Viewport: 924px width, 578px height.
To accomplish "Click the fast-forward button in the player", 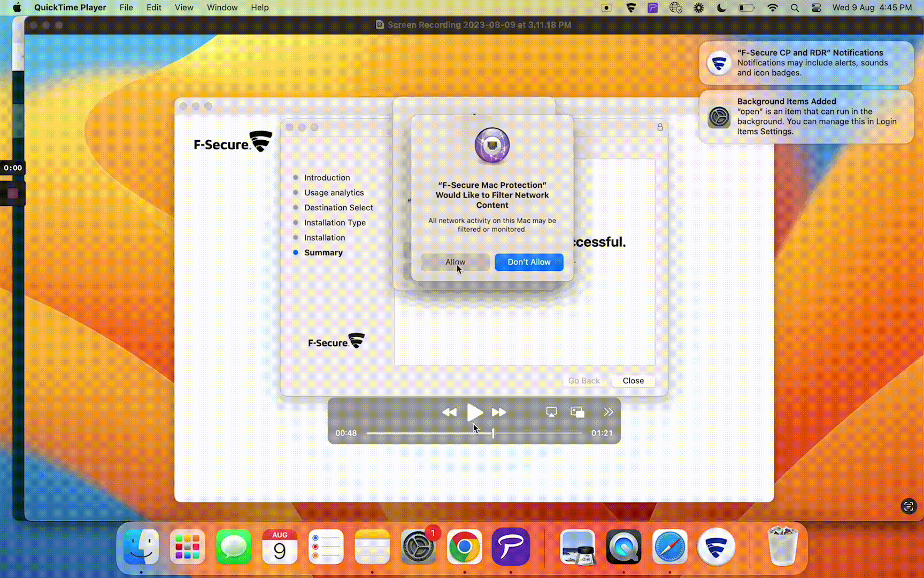I will [x=499, y=412].
